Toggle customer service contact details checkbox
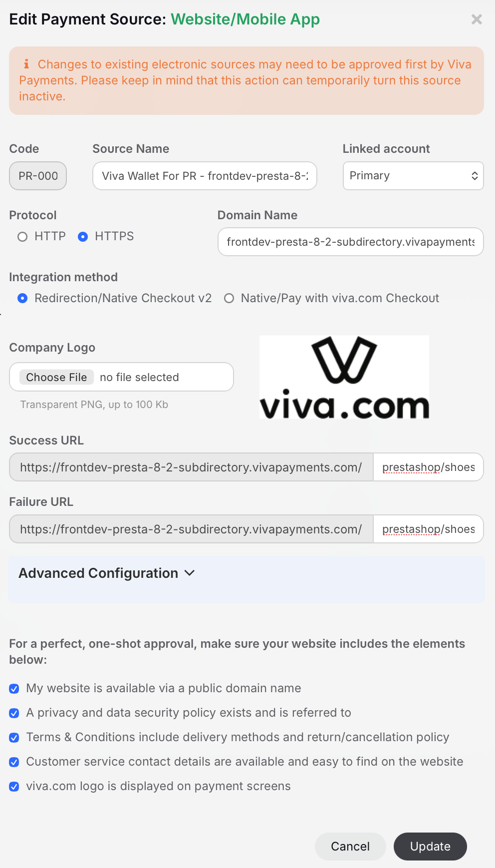The width and height of the screenshot is (495, 868). click(14, 762)
